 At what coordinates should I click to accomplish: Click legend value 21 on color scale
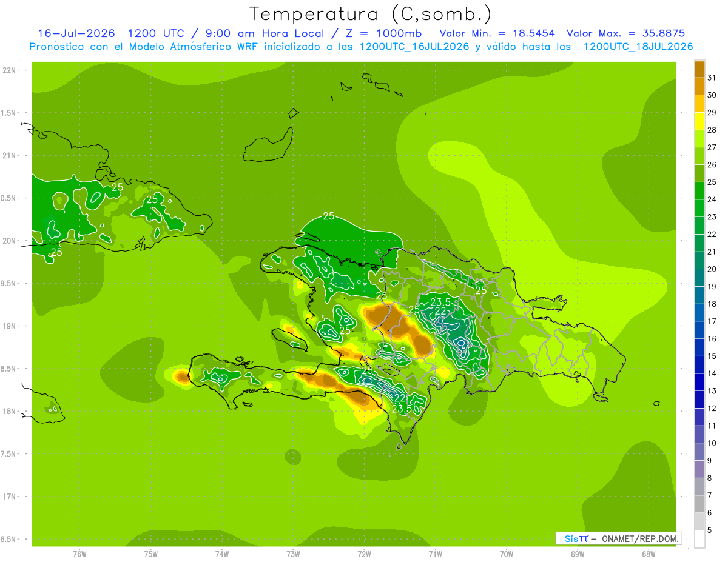[x=712, y=252]
